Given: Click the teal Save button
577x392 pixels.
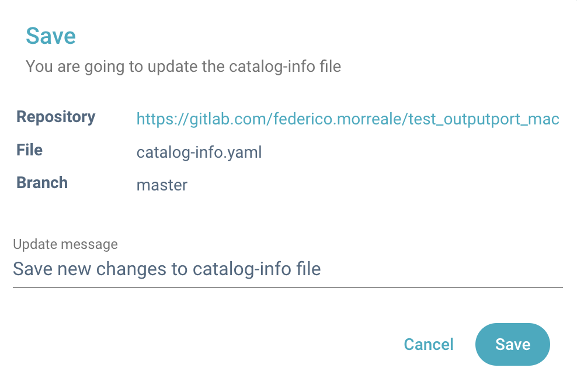Looking at the screenshot, I should click(x=512, y=345).
